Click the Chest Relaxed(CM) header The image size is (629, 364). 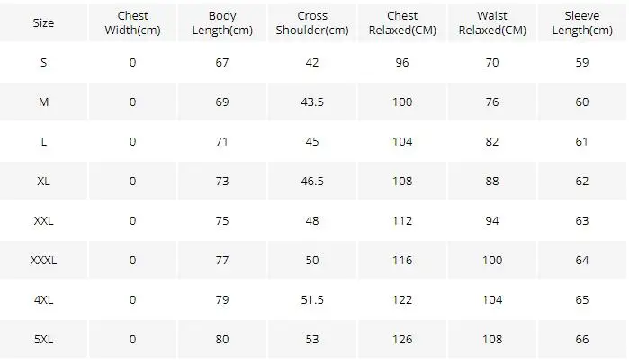tap(402, 22)
